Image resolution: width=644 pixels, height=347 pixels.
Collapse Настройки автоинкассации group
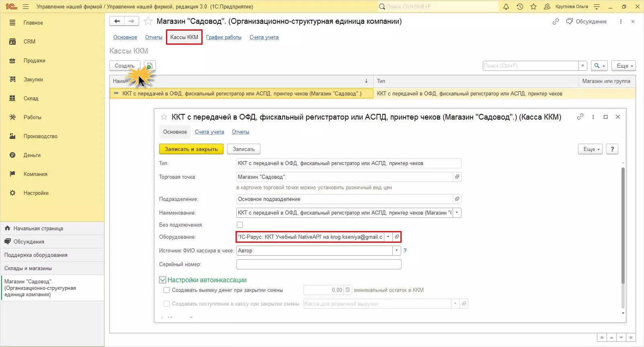tap(162, 280)
